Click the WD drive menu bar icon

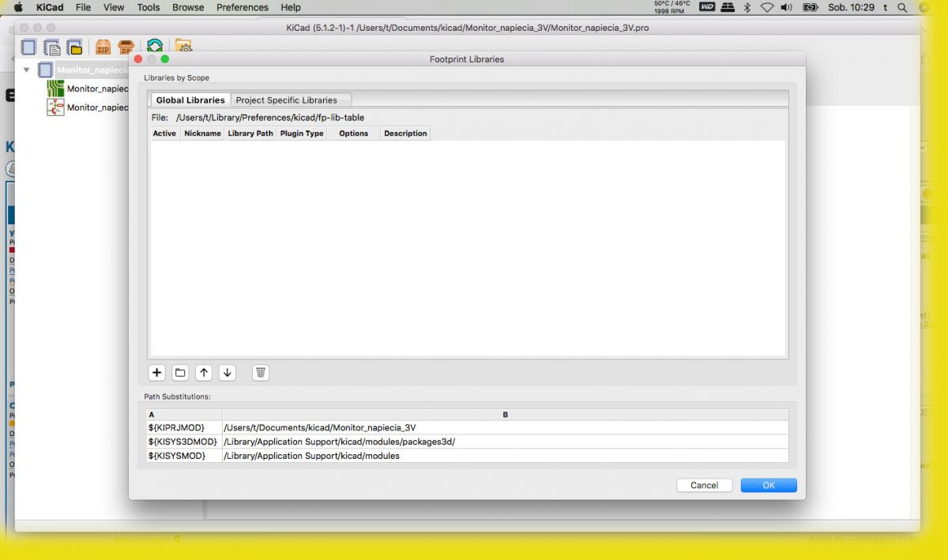pos(707,7)
